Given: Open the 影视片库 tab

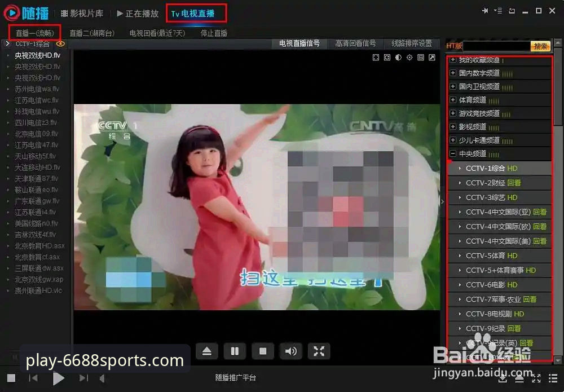Looking at the screenshot, I should pyautogui.click(x=82, y=14).
